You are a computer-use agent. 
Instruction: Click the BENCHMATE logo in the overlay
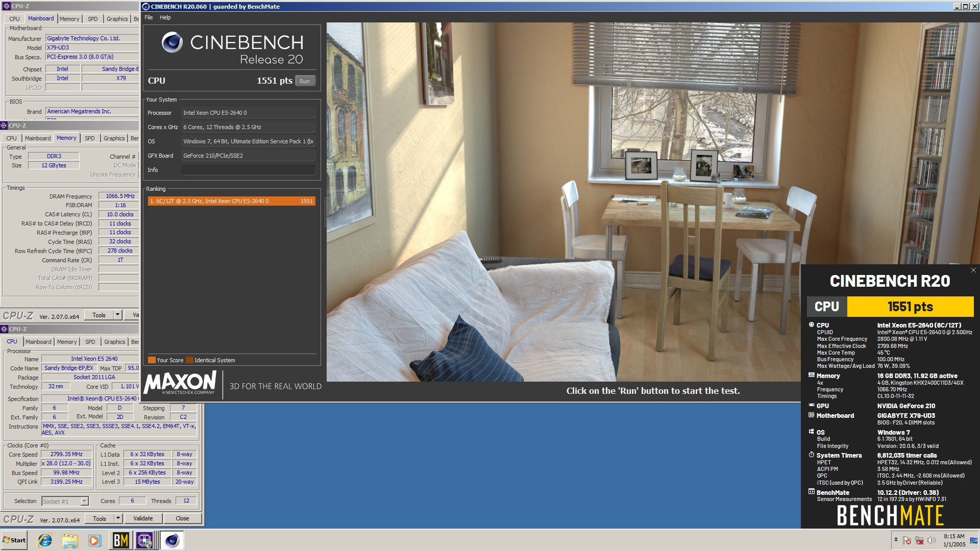point(890,515)
